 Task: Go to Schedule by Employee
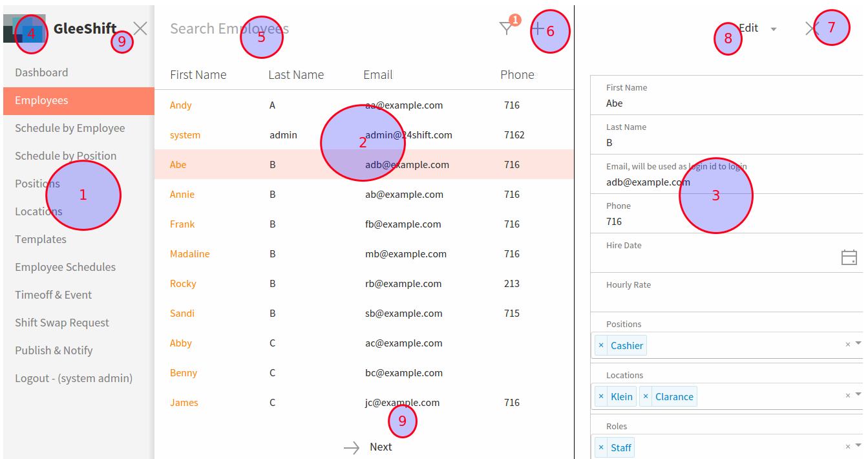(70, 128)
